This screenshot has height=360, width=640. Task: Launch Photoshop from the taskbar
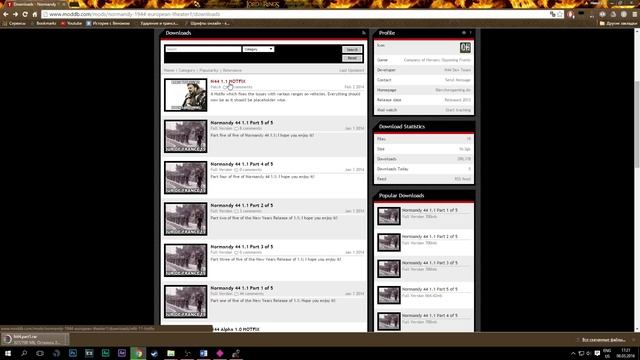click(x=73, y=353)
